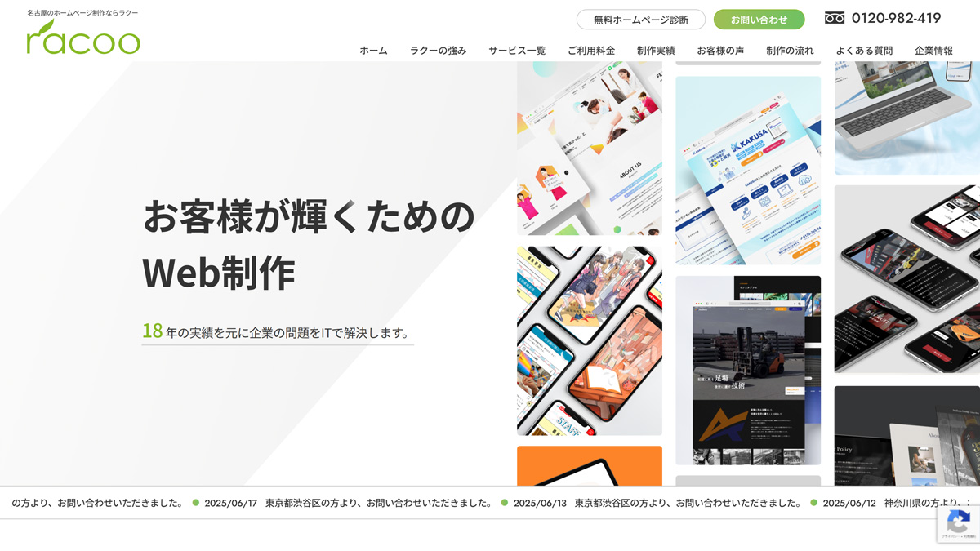Open the Policy dark tablet thumbnail
This screenshot has width=980, height=551.
coord(907,435)
